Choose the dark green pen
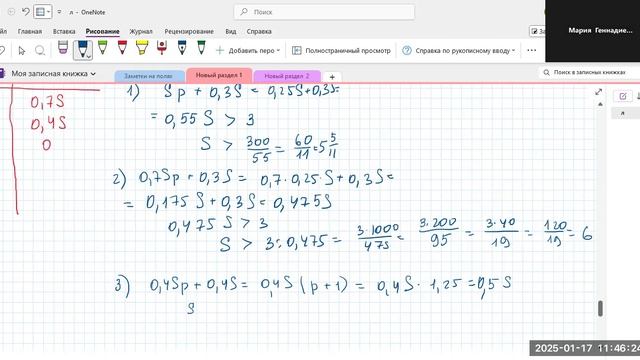Screen dimensions: 640x360 [x=201, y=48]
